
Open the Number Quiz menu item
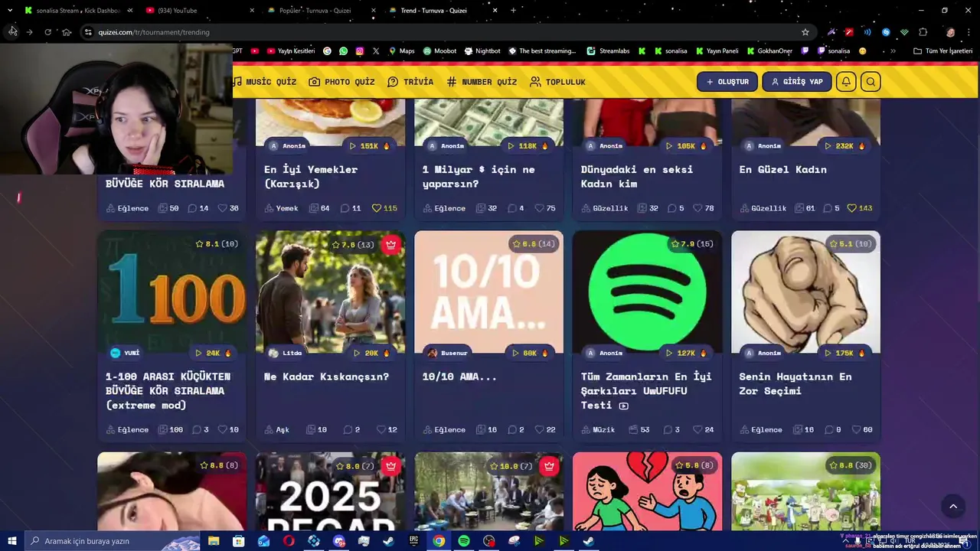(482, 82)
